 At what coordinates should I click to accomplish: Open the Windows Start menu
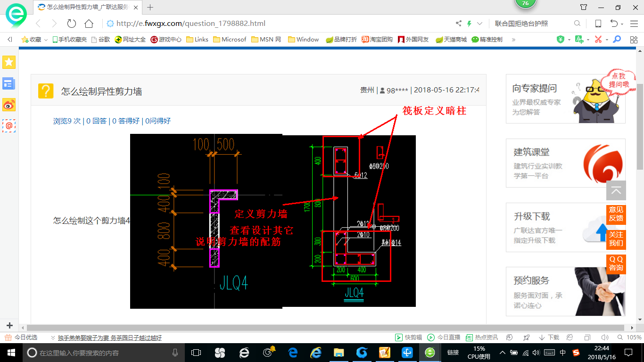10,353
